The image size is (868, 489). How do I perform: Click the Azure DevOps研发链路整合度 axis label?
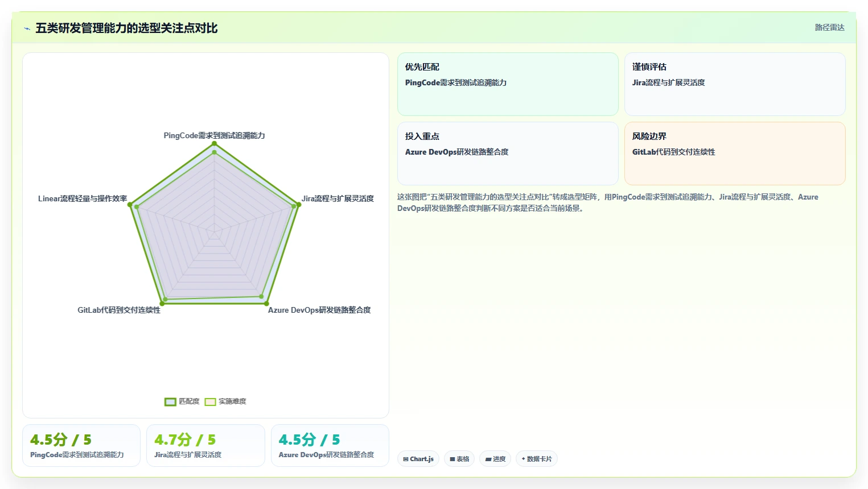pos(319,310)
